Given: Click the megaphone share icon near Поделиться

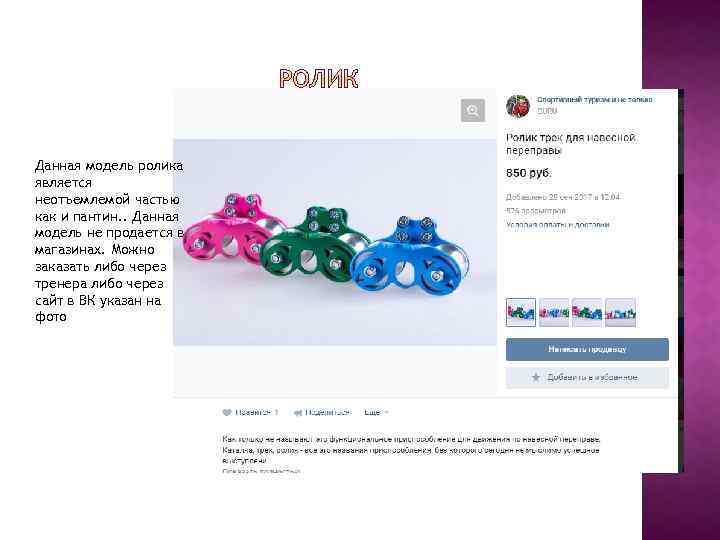Looking at the screenshot, I should pos(298,413).
